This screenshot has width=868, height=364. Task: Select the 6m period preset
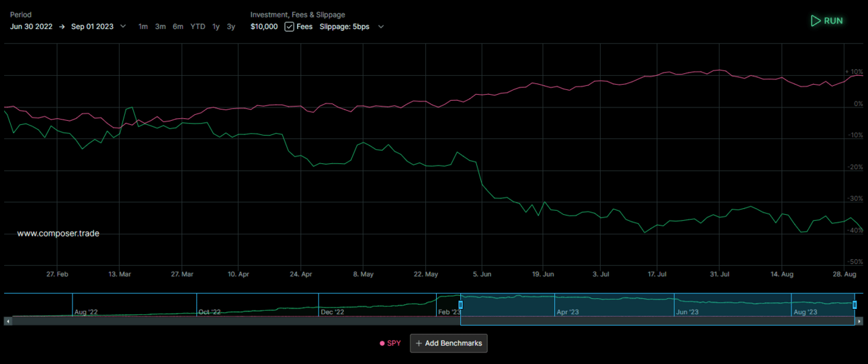[x=178, y=27]
